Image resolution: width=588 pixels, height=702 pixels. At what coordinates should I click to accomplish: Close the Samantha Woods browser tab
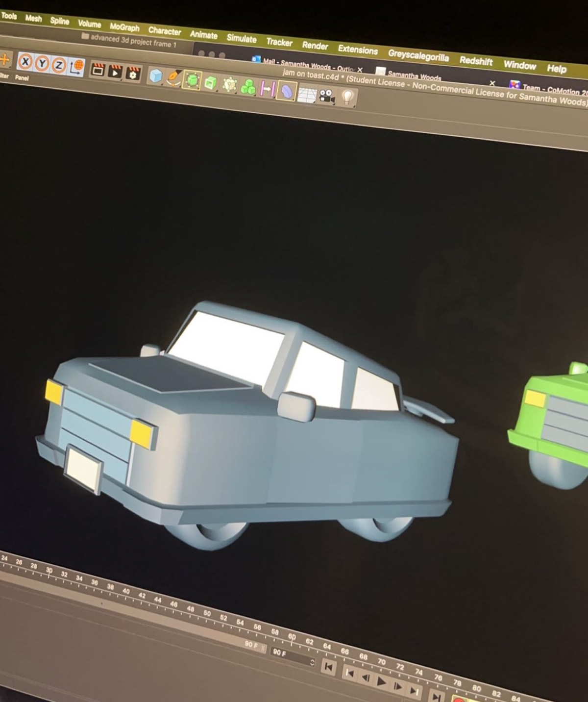coord(492,83)
